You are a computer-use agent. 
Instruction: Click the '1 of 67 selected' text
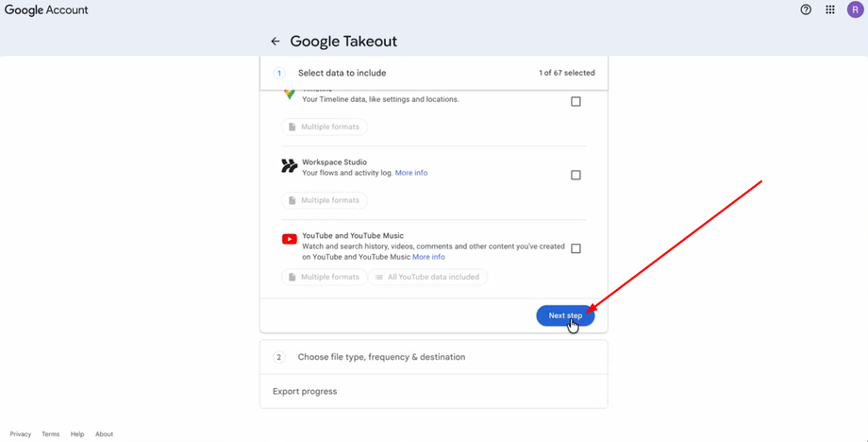(567, 73)
